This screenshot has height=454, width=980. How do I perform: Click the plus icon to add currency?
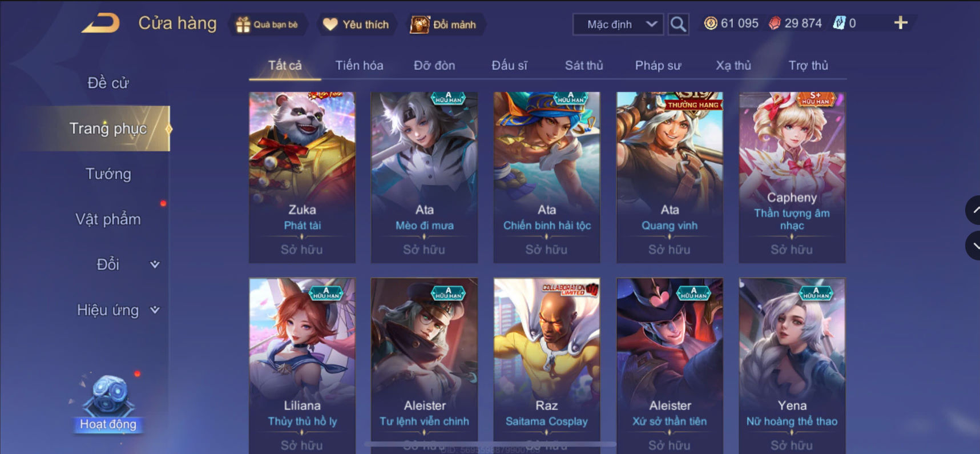pos(901,23)
